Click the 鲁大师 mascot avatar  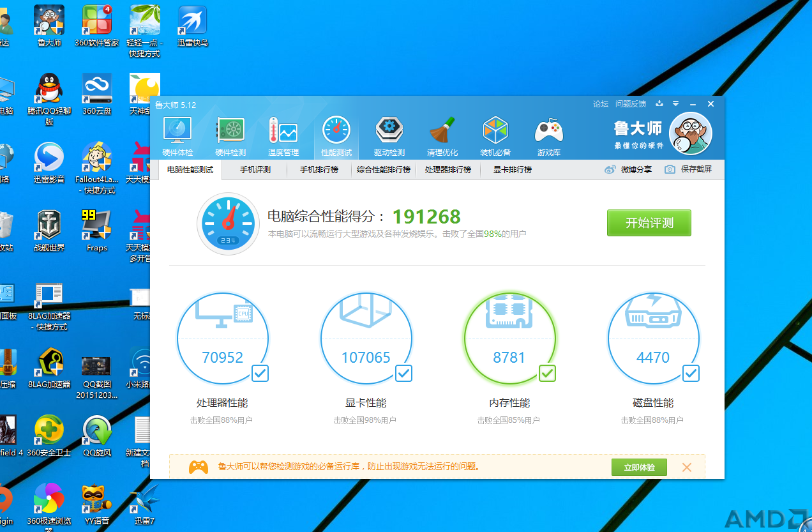[690, 133]
